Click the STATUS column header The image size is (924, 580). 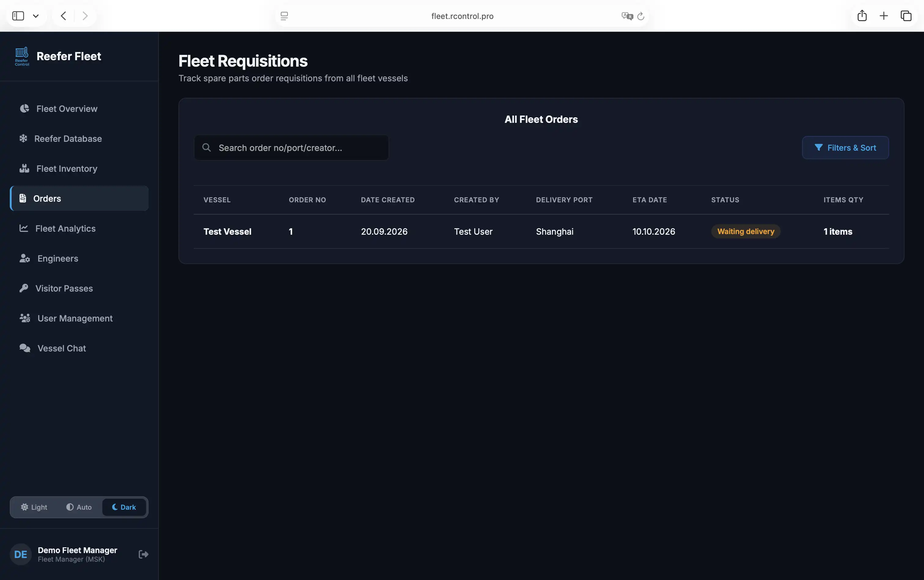coord(725,200)
